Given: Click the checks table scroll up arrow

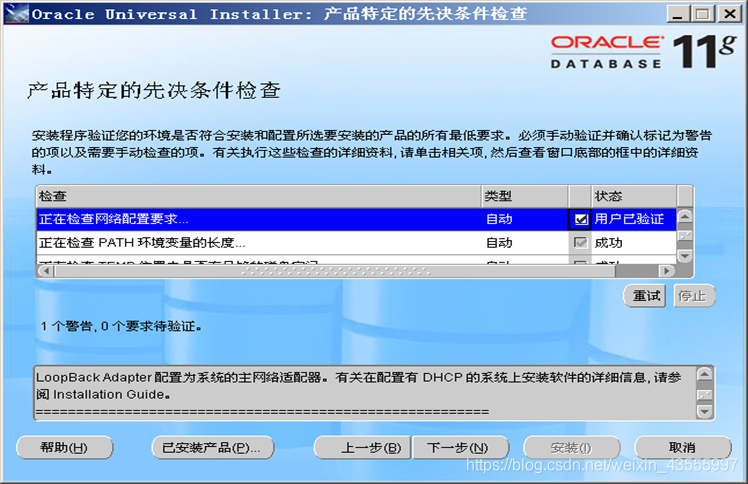Looking at the screenshot, I should pos(685,216).
